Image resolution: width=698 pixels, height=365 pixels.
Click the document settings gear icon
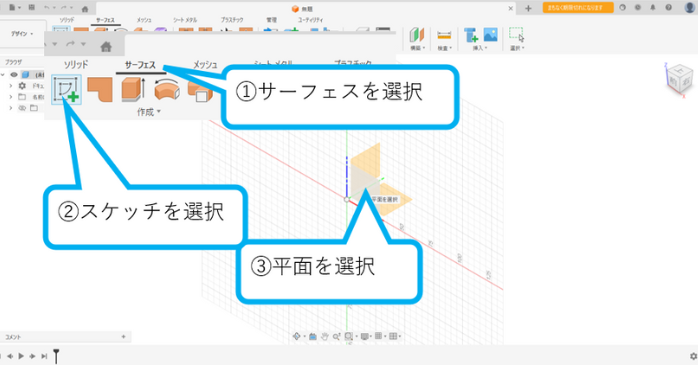click(22, 85)
